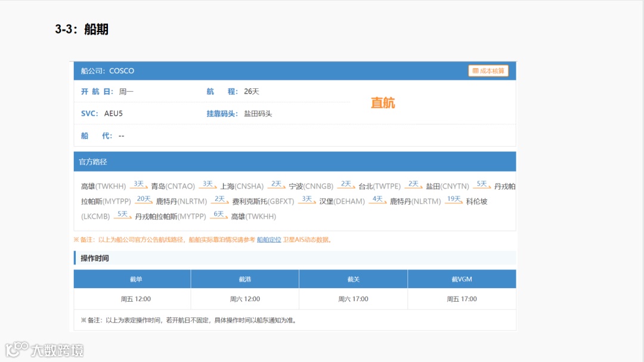Click the 成本核算 button
This screenshot has height=362, width=644.
488,71
